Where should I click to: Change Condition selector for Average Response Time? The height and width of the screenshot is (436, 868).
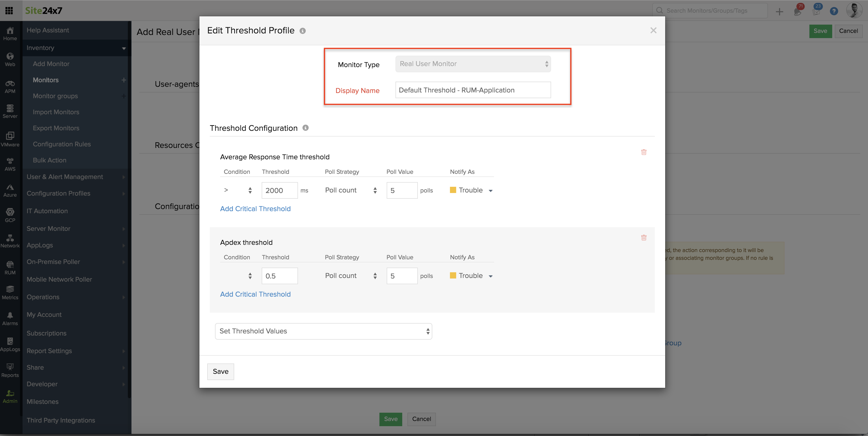(x=238, y=190)
